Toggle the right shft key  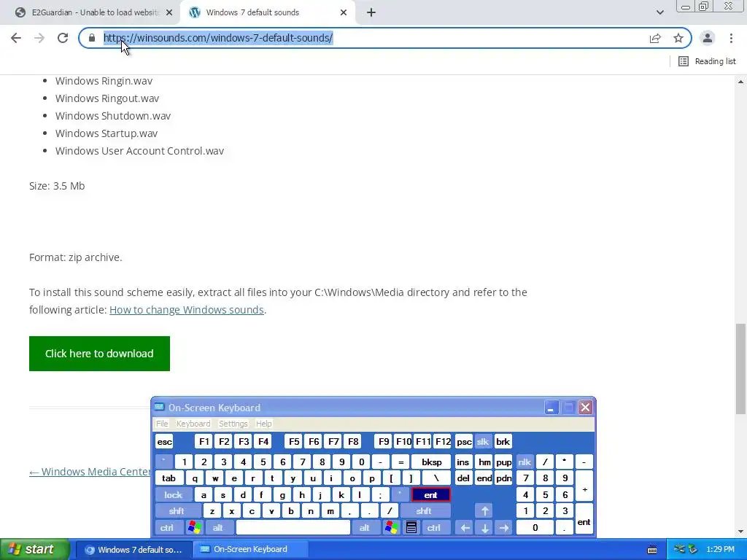pos(424,511)
